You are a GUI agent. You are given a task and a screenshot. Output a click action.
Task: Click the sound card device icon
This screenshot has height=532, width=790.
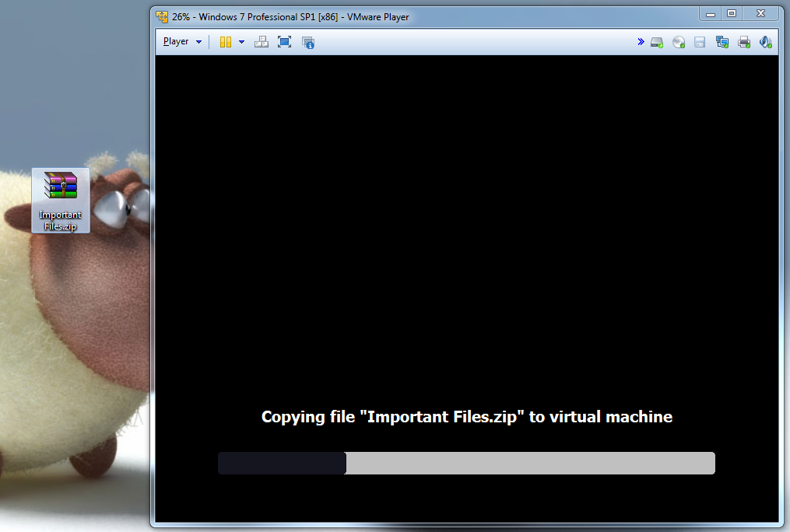[x=765, y=42]
